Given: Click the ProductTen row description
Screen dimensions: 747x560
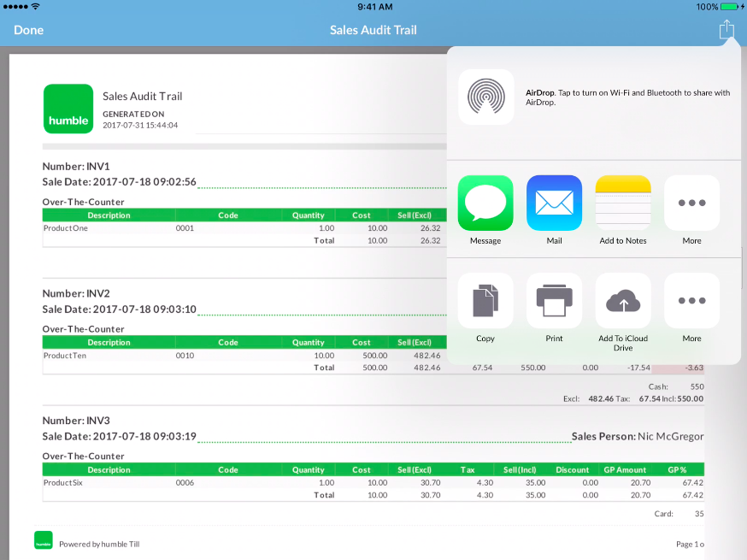Looking at the screenshot, I should [65, 356].
